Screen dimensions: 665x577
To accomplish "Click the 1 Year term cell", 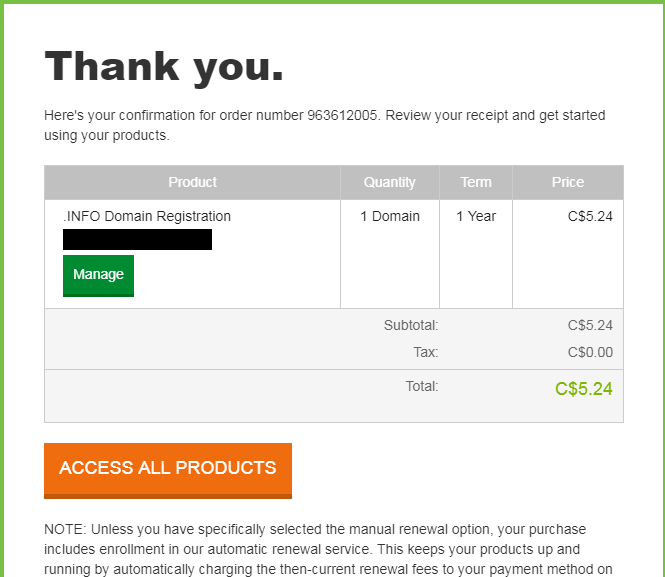I will (476, 216).
